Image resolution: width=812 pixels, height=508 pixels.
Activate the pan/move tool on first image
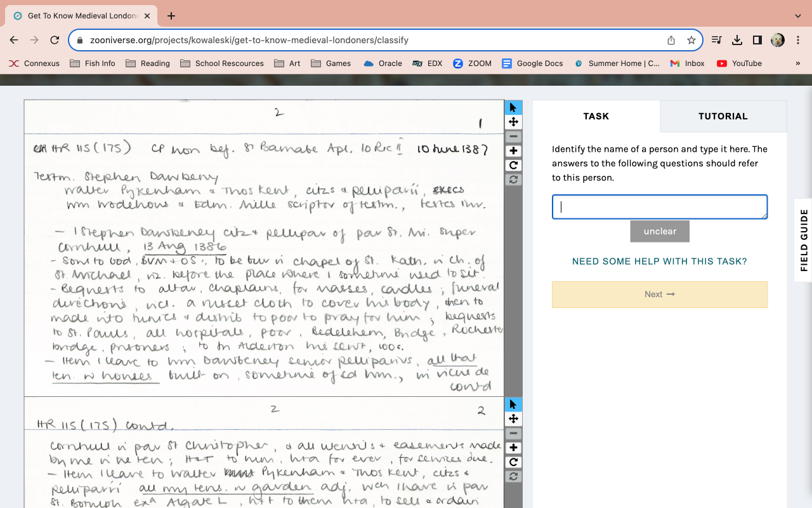pos(513,122)
